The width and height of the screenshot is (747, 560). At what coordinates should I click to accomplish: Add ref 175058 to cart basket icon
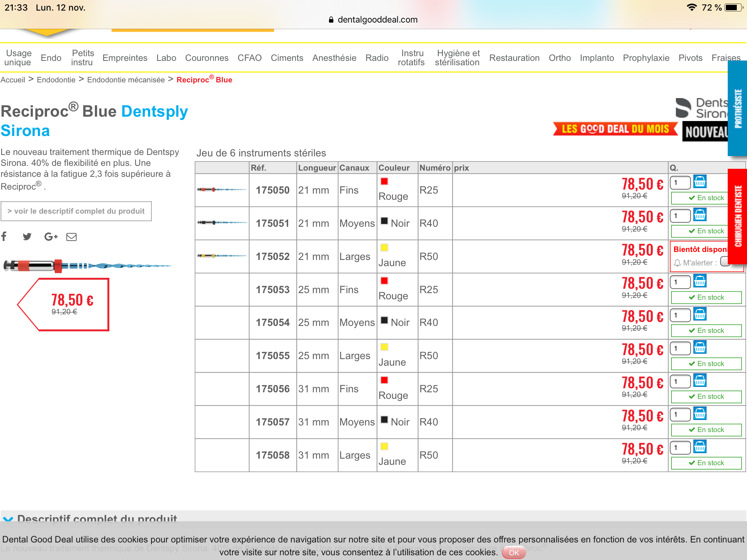(700, 447)
